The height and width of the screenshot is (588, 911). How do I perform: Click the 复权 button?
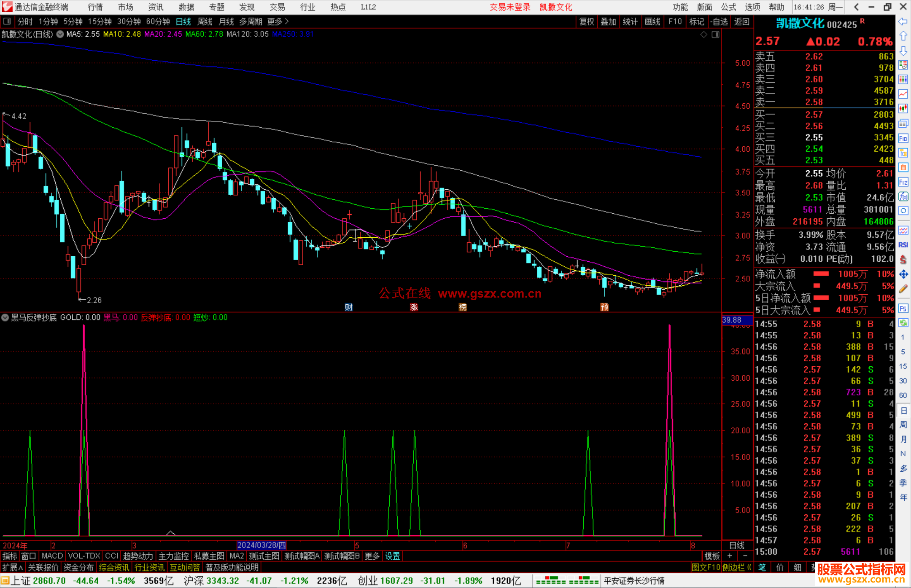(x=586, y=21)
